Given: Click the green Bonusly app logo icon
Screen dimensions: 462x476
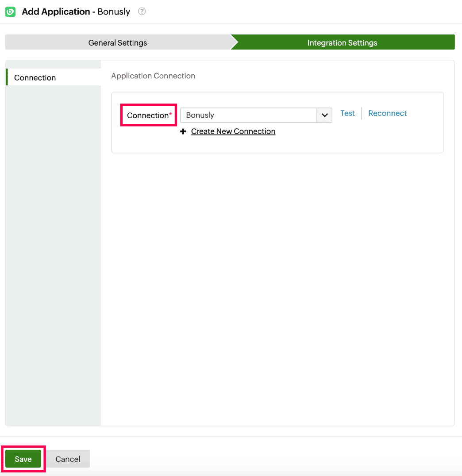Looking at the screenshot, I should click(x=10, y=12).
